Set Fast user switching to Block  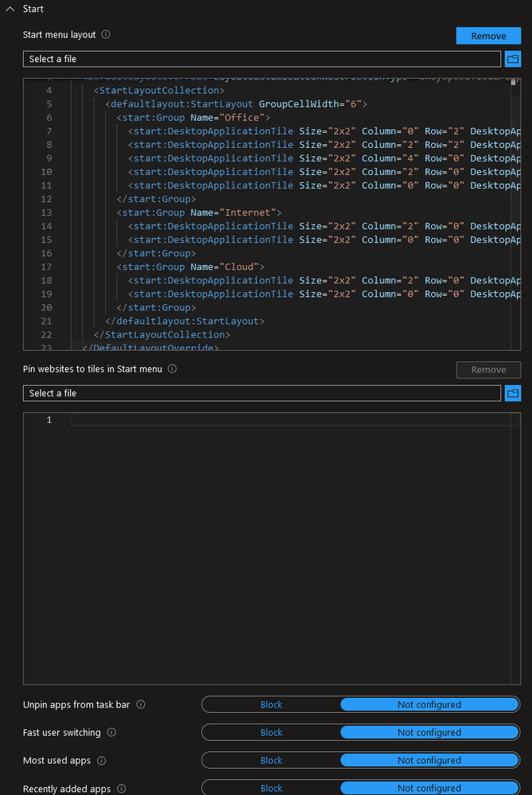271,732
